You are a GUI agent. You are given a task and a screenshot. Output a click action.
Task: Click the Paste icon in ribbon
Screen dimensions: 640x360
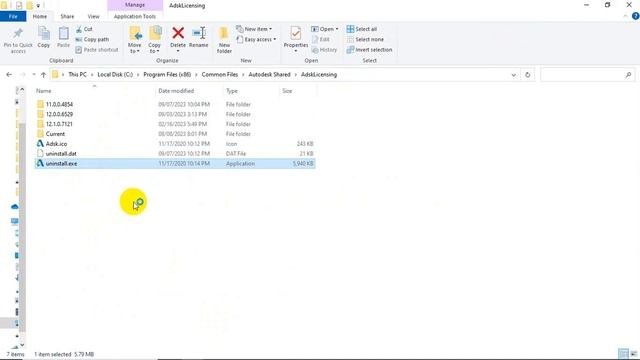point(63,37)
